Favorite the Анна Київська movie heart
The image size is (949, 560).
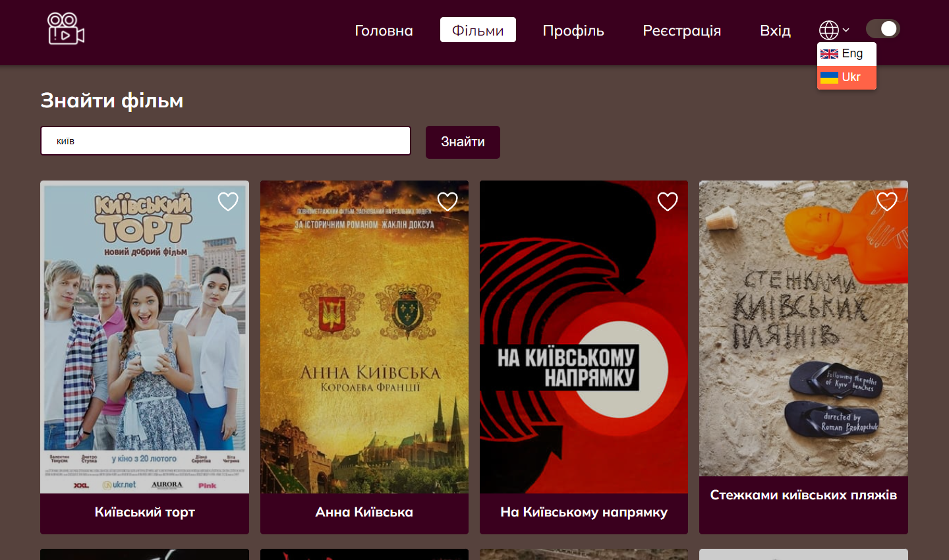click(x=447, y=202)
